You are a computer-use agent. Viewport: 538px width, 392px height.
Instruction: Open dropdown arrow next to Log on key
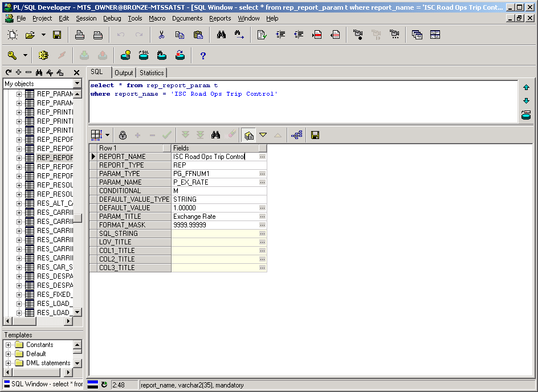pos(26,55)
